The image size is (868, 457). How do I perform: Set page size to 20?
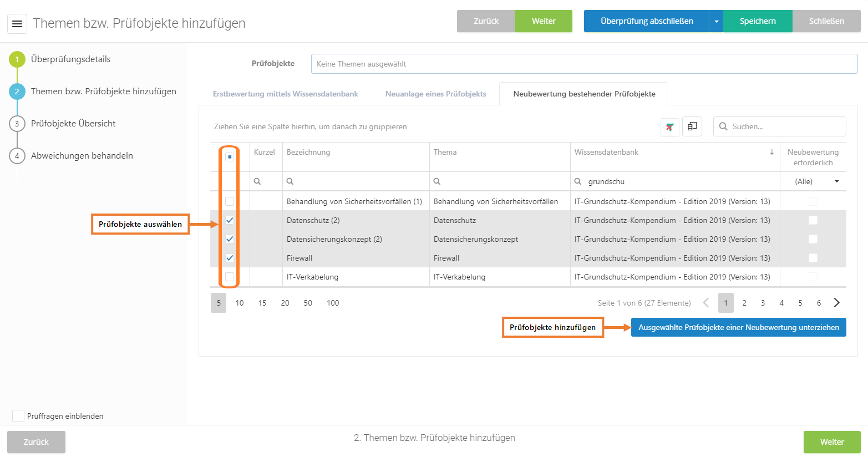pos(285,303)
